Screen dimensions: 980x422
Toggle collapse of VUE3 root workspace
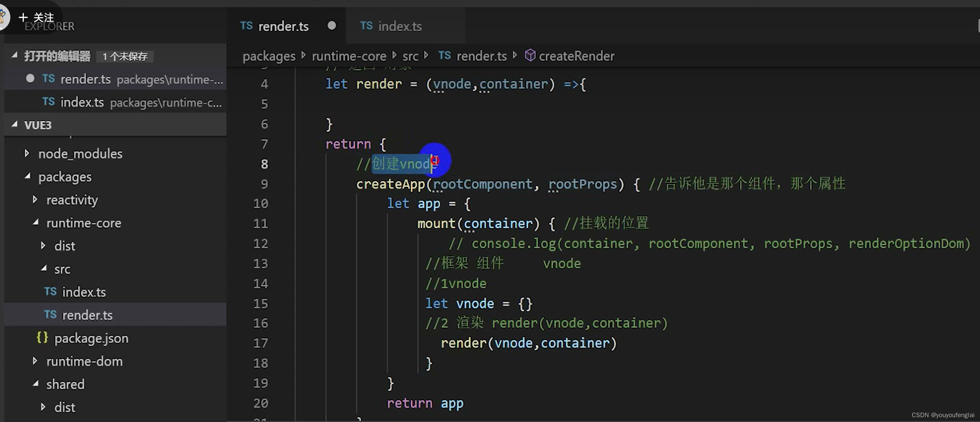(x=14, y=124)
